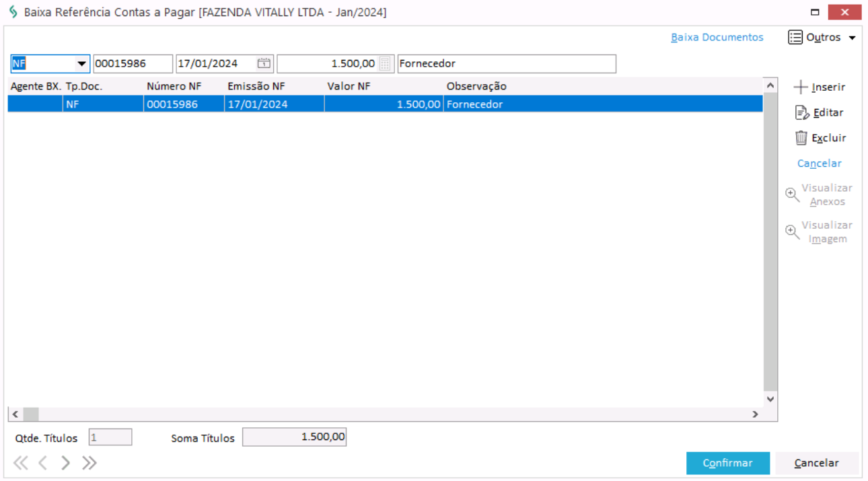Screen dimensions: 868x481
Task: Click the Soma Títulos field
Action: [x=294, y=437]
